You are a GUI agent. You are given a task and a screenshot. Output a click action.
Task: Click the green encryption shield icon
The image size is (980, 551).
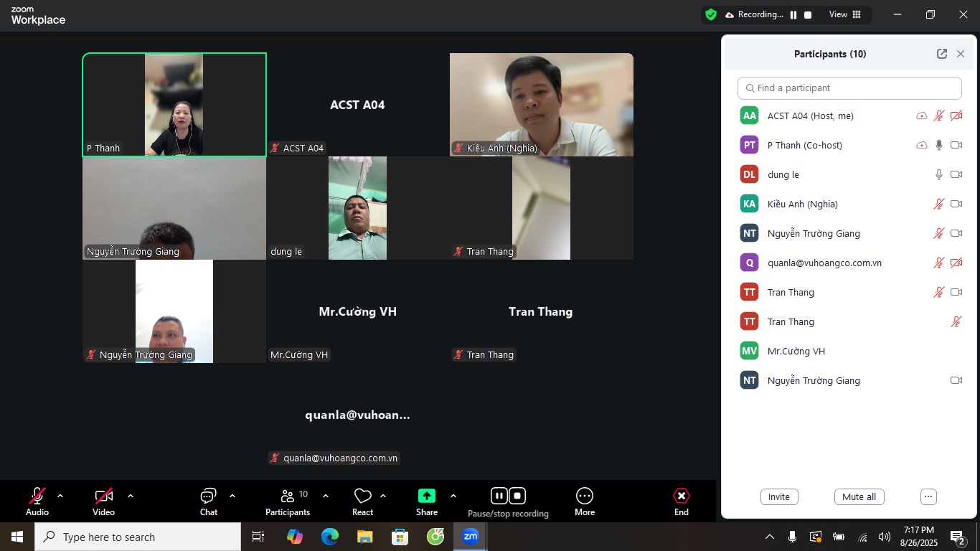click(711, 14)
